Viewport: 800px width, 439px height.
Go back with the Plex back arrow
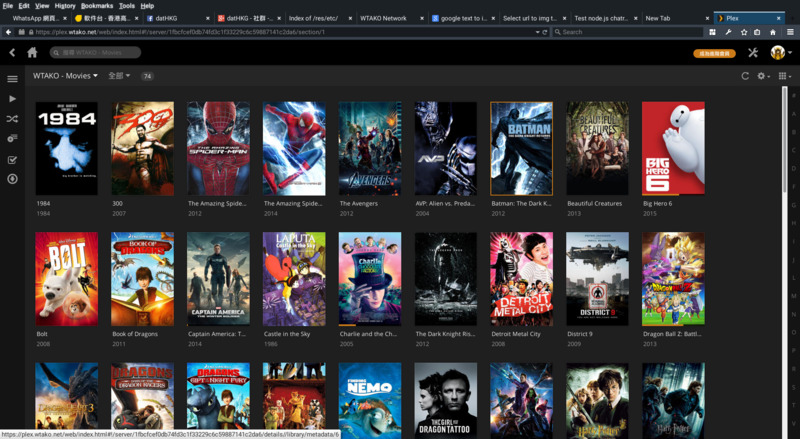pos(12,52)
